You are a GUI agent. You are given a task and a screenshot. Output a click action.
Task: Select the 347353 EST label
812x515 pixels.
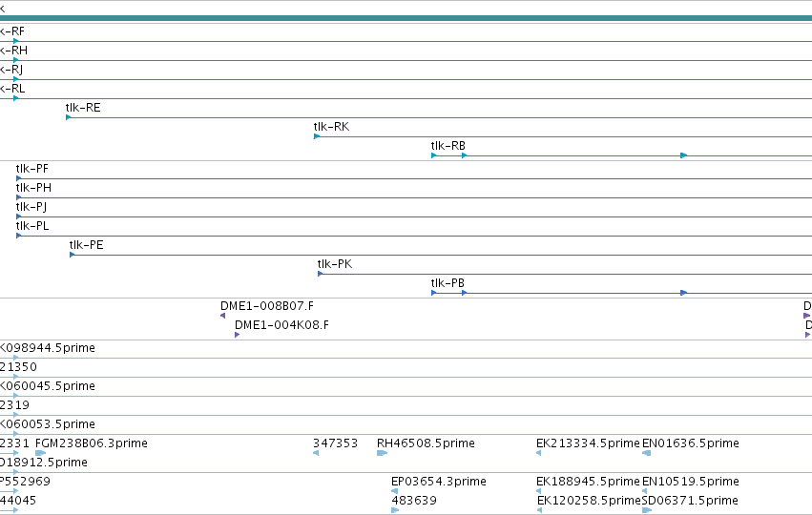[x=335, y=443]
